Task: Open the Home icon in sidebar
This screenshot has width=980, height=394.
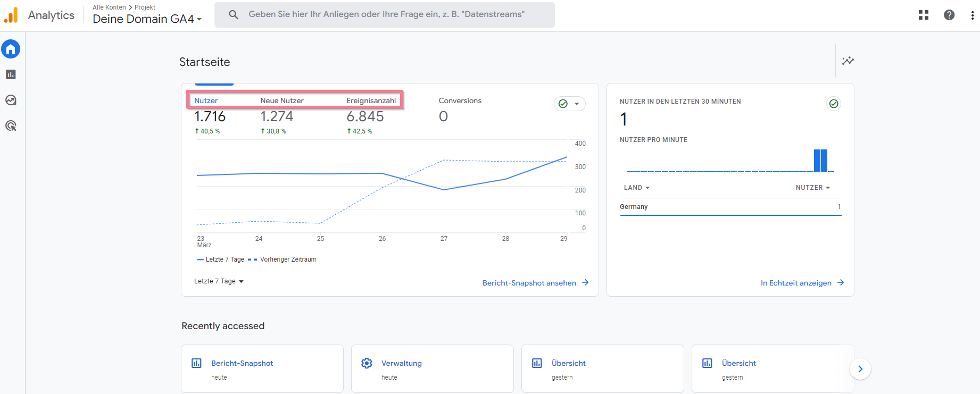Action: click(x=11, y=49)
